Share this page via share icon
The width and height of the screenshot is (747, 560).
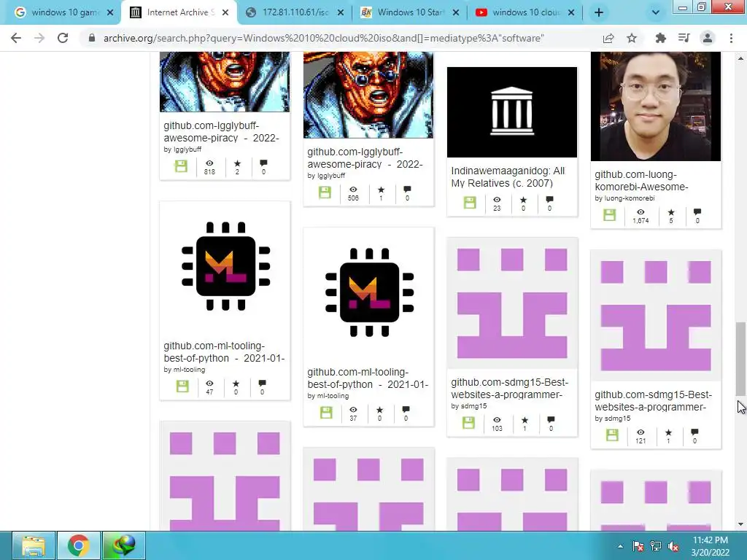coord(608,38)
